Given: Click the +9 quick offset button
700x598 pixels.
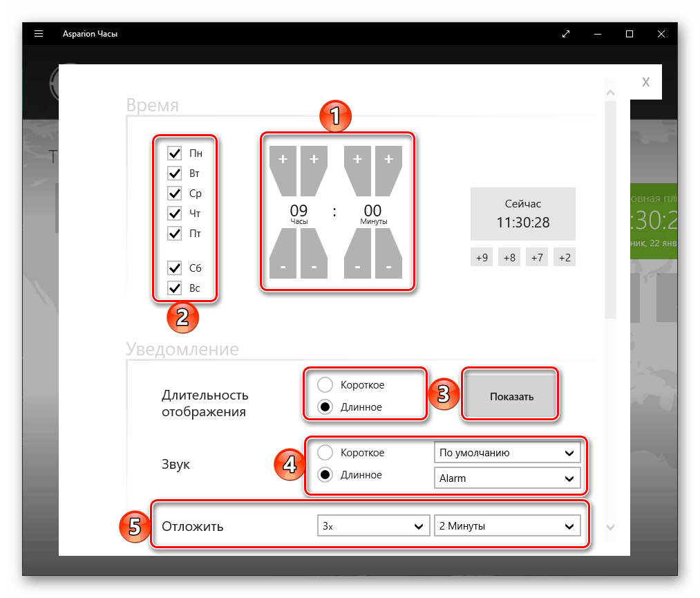Looking at the screenshot, I should pos(481,257).
